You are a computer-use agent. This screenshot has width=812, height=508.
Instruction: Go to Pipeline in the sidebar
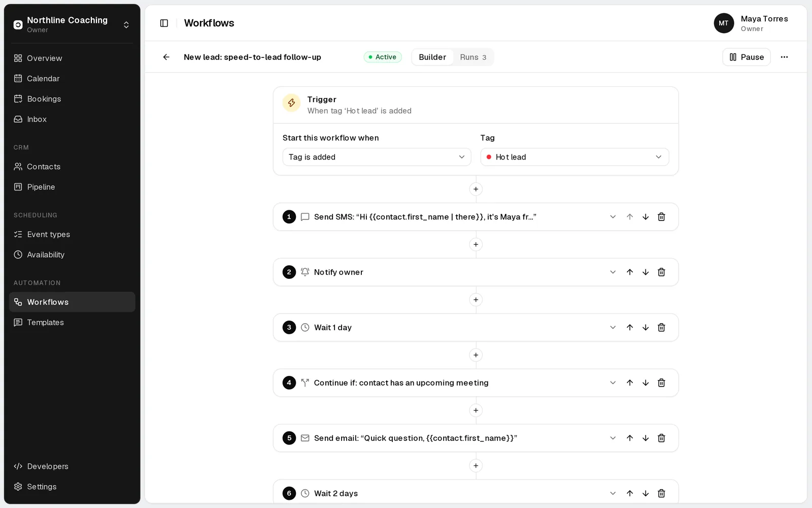(72, 187)
